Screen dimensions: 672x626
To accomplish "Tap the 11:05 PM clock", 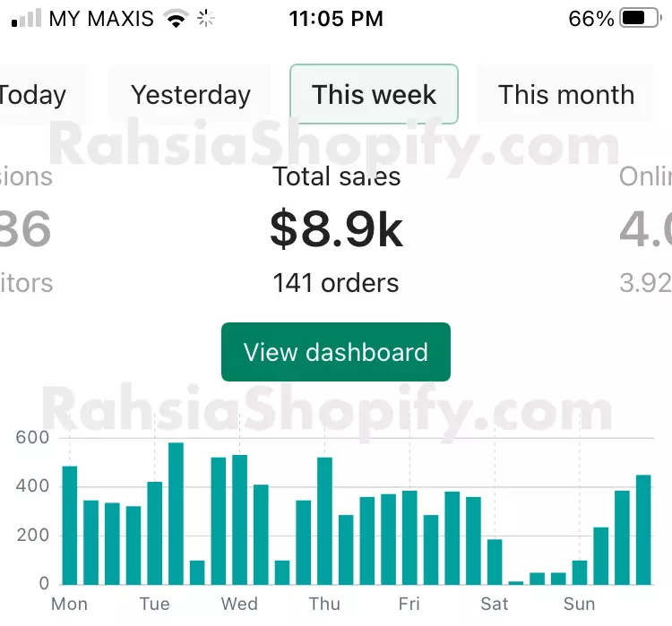I will click(336, 19).
